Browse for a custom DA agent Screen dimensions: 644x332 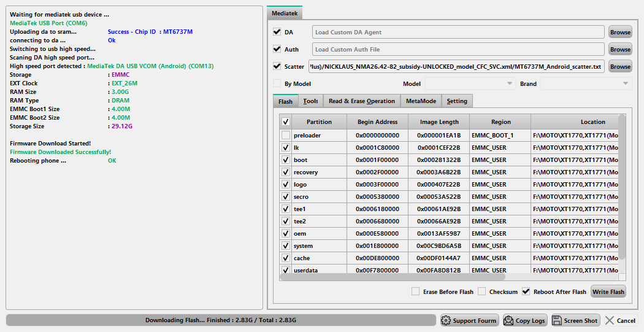620,32
